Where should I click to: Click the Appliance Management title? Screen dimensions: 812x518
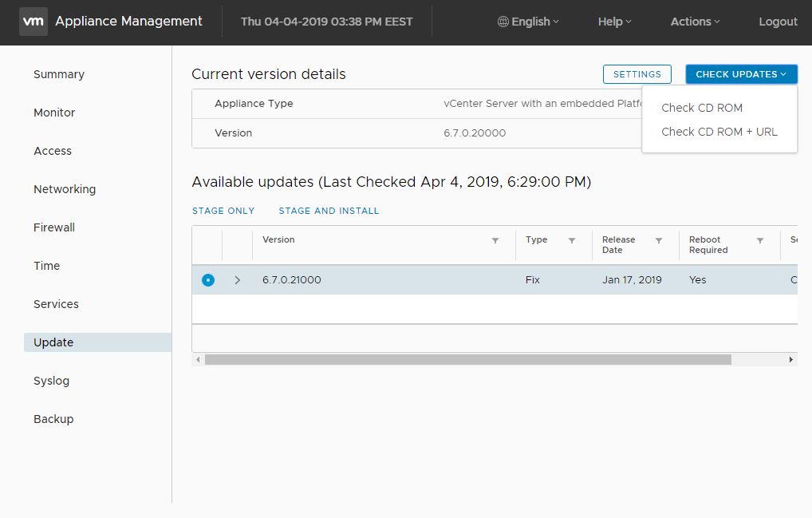tap(128, 22)
